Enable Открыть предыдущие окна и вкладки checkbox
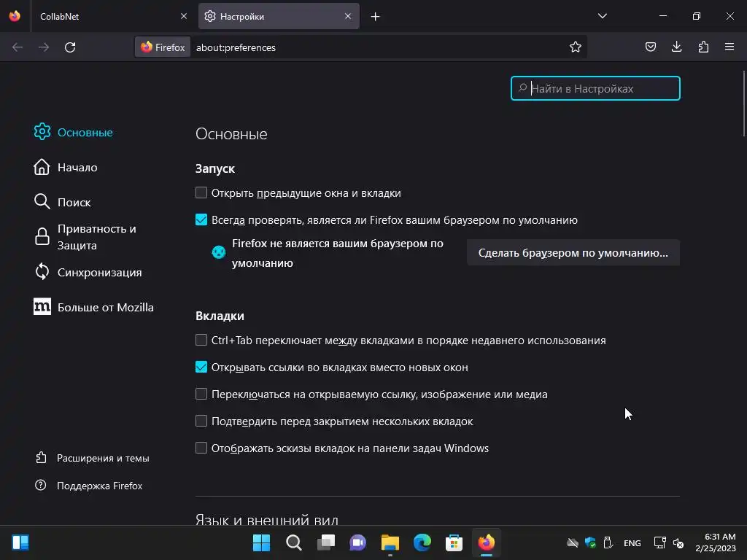The height and width of the screenshot is (560, 747). pyautogui.click(x=201, y=192)
